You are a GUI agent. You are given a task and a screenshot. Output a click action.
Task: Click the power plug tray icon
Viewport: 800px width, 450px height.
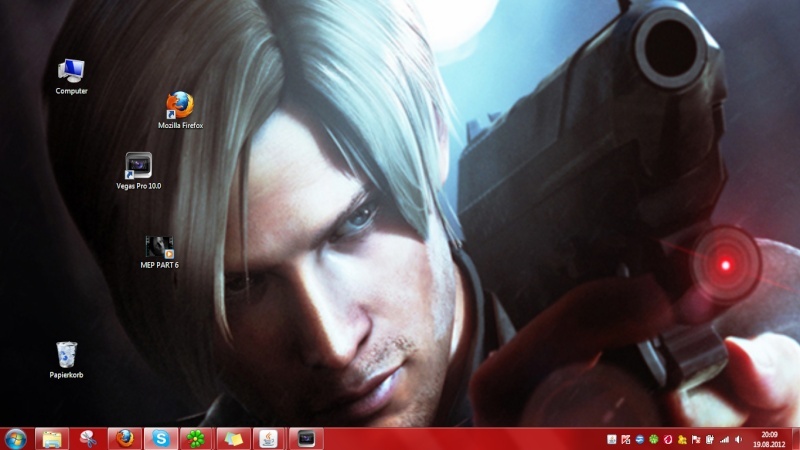point(710,439)
